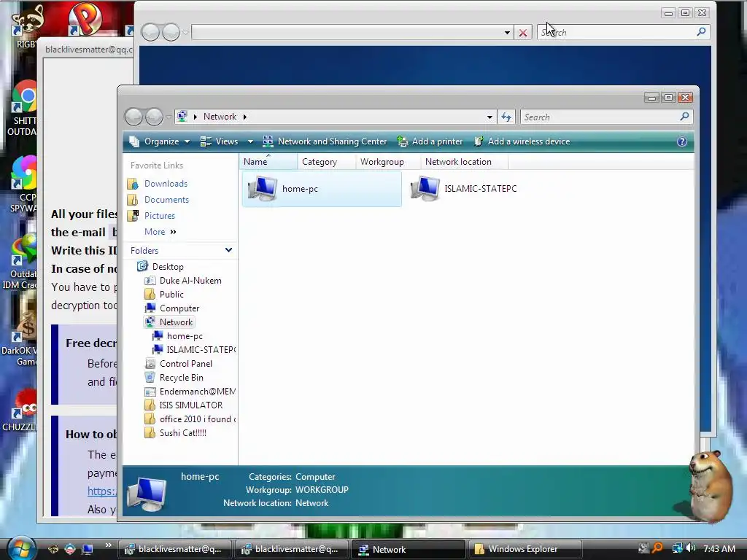The height and width of the screenshot is (560, 747).
Task: Open Documents favorite link
Action: 166,200
